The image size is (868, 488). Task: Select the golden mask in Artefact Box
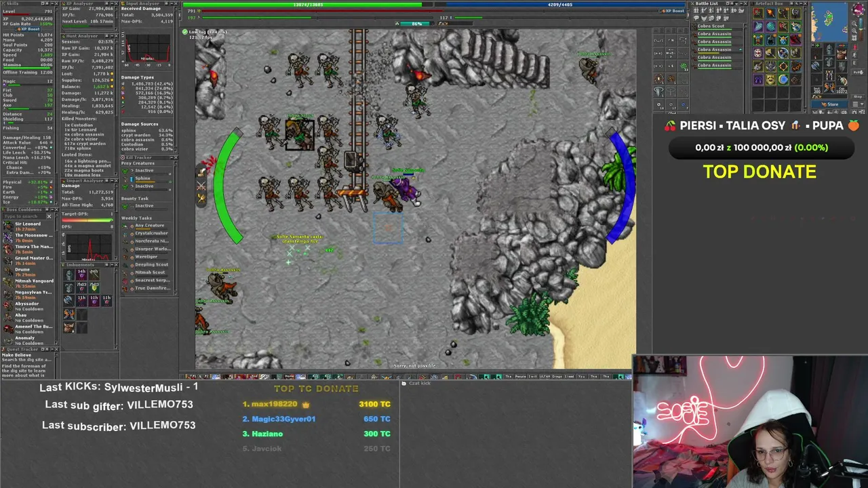click(770, 80)
